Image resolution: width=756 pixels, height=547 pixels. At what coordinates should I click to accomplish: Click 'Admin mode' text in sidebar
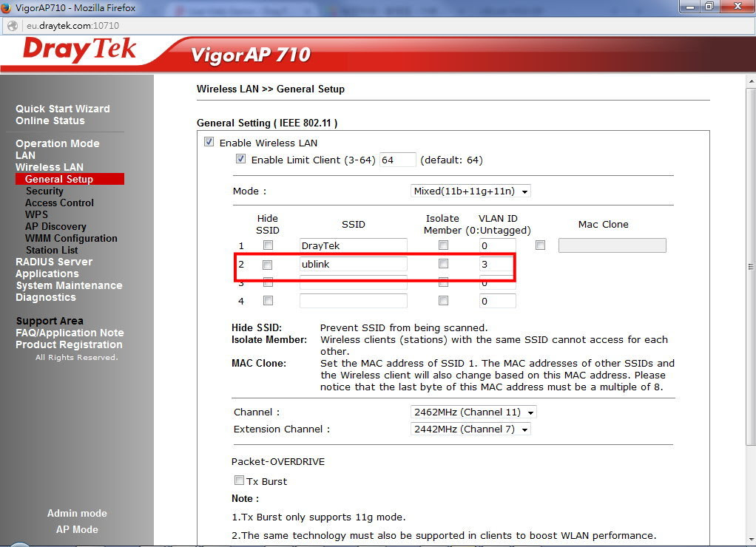[x=77, y=513]
